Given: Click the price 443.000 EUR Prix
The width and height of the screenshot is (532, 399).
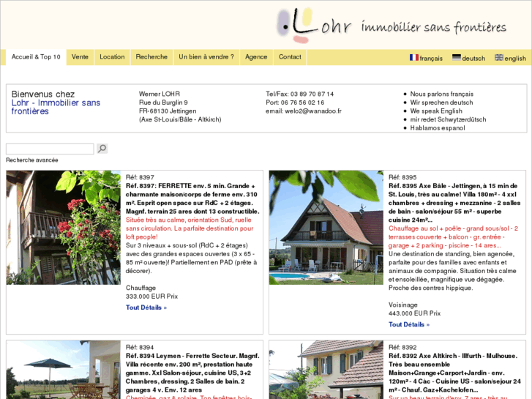Looking at the screenshot, I should point(414,313).
